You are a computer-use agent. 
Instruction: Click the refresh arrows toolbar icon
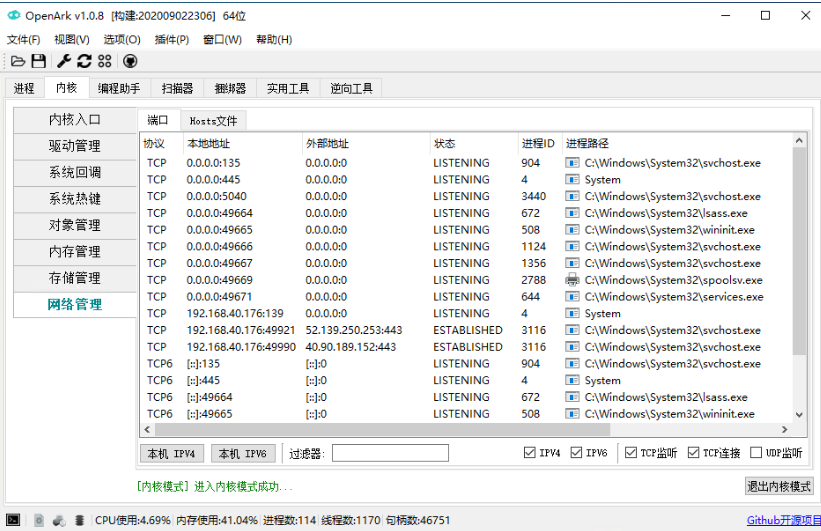pyautogui.click(x=84, y=61)
